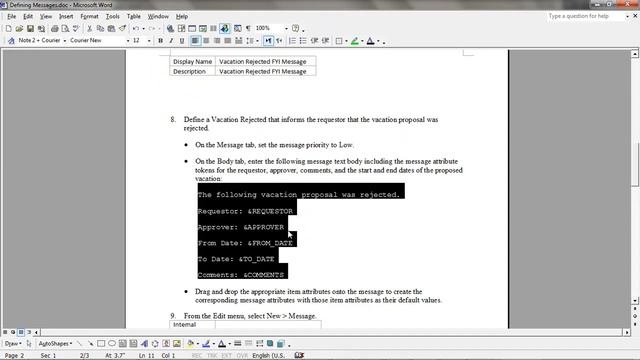Image resolution: width=640 pixels, height=360 pixels.
Task: Insert a Microsoft Excel worksheet
Action: click(x=203, y=29)
